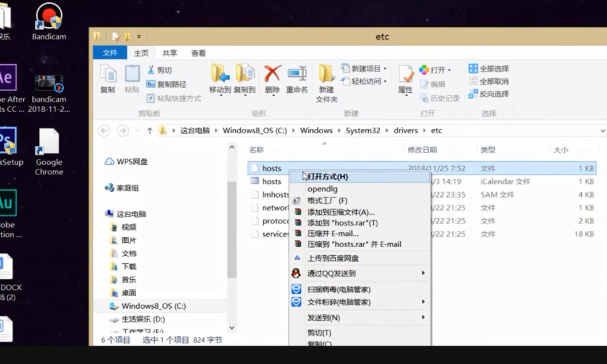Click Paste shortcut (粘贴快捷方式) in ribbon

point(174,98)
